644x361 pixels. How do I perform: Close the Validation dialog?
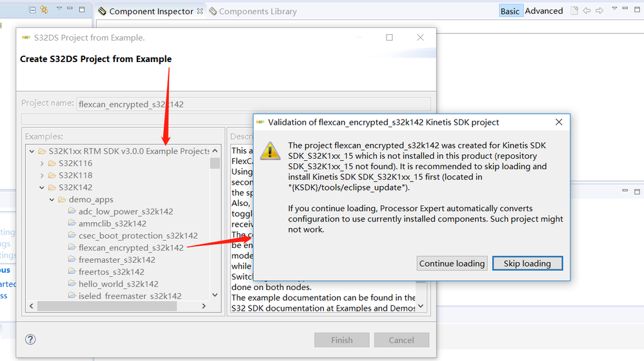559,122
